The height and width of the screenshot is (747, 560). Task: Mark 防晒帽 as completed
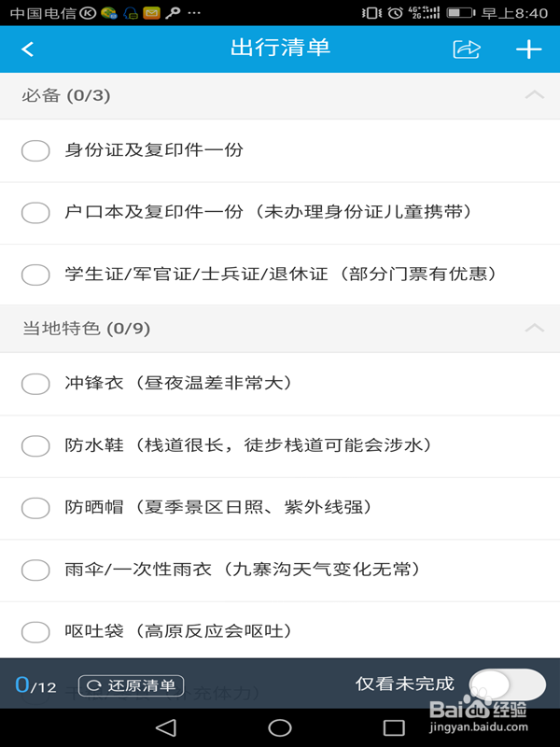35,508
